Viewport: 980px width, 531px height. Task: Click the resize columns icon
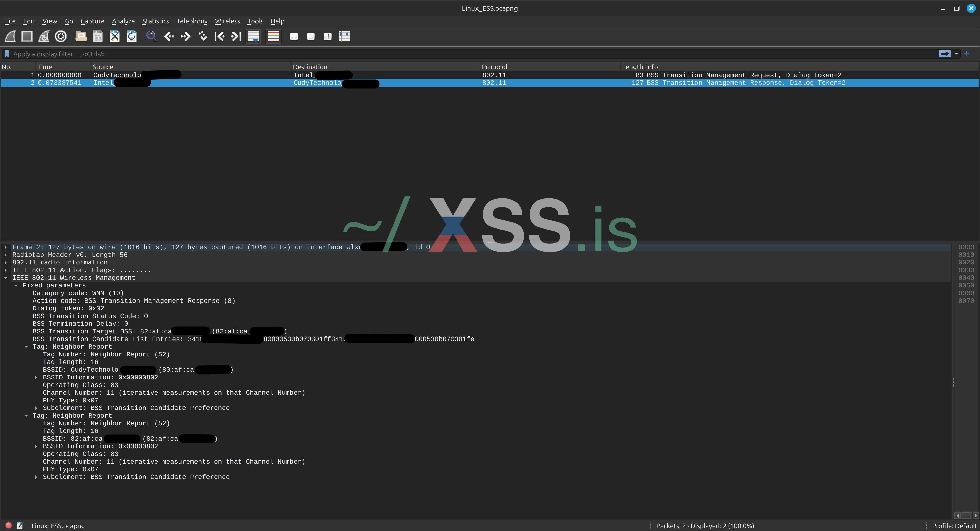point(344,37)
